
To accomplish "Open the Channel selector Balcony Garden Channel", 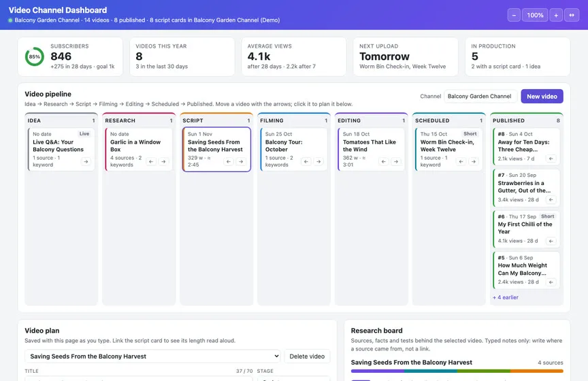I will click(x=480, y=97).
